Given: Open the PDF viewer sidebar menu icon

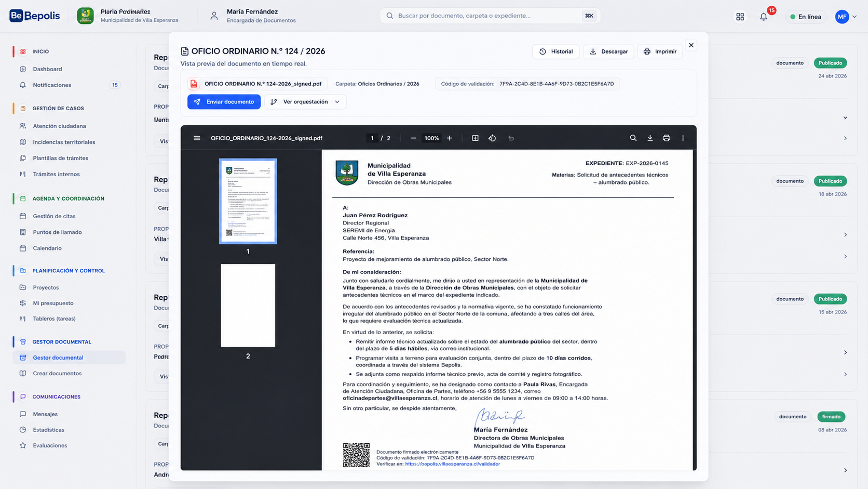Looking at the screenshot, I should tap(197, 138).
